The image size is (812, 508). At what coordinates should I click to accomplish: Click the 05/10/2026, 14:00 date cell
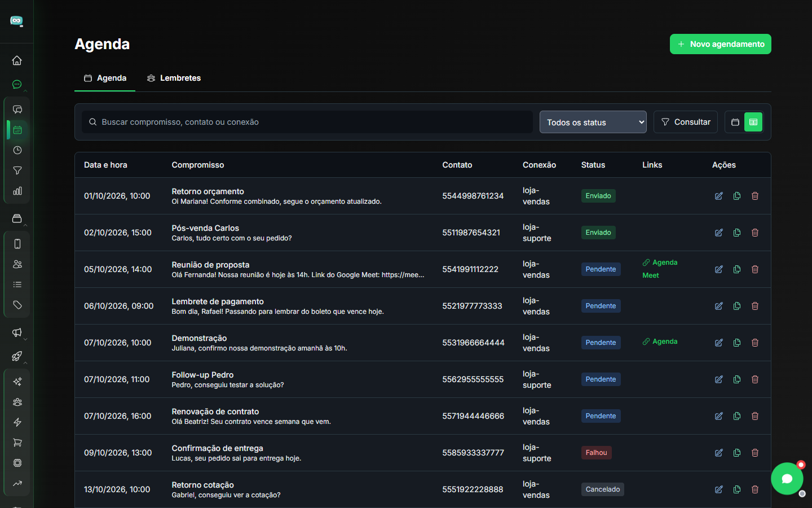pyautogui.click(x=118, y=269)
